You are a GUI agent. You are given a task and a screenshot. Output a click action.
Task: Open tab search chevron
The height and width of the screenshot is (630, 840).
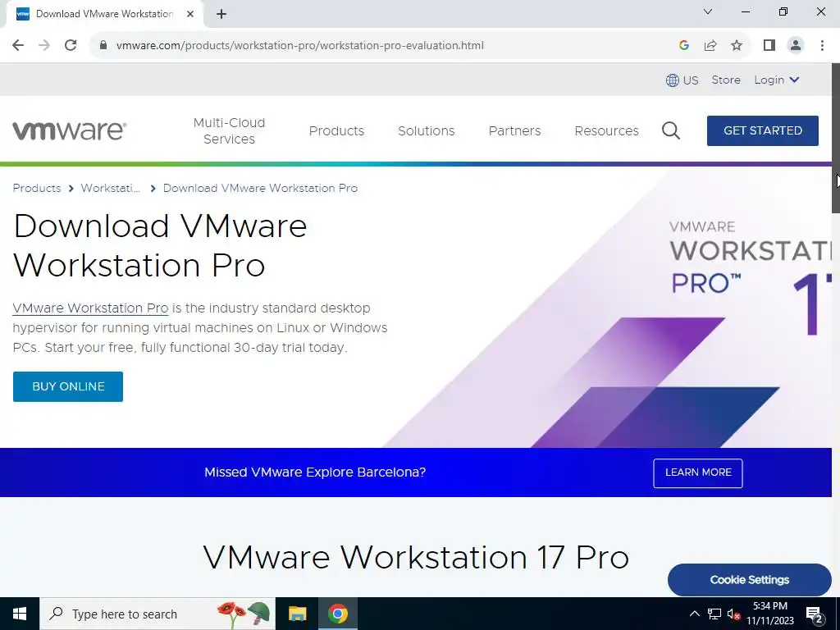coord(708,11)
